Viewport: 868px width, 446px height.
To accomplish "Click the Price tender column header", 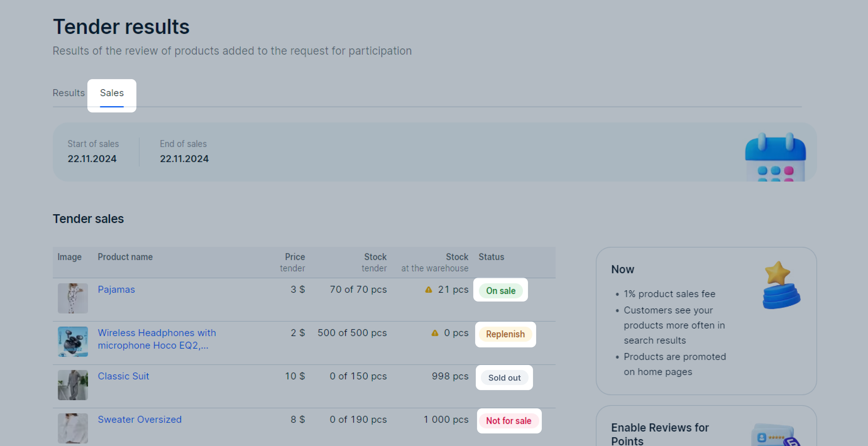I will (x=292, y=262).
